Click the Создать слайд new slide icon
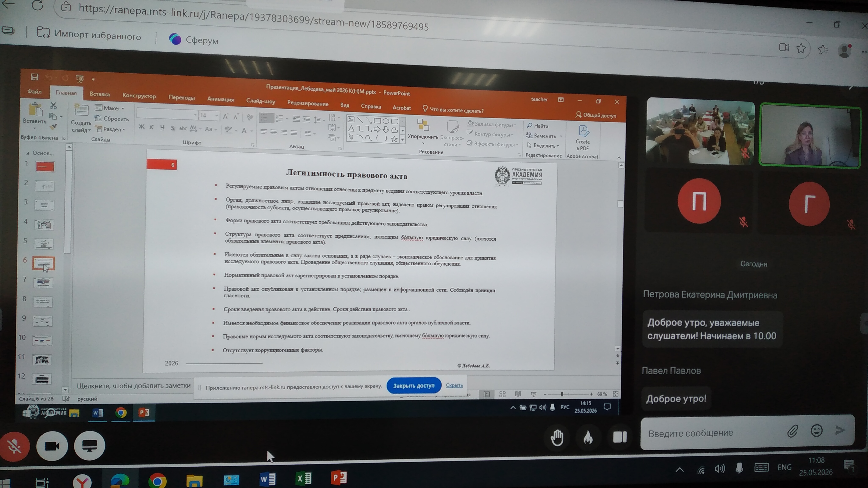The width and height of the screenshot is (868, 488). click(81, 111)
